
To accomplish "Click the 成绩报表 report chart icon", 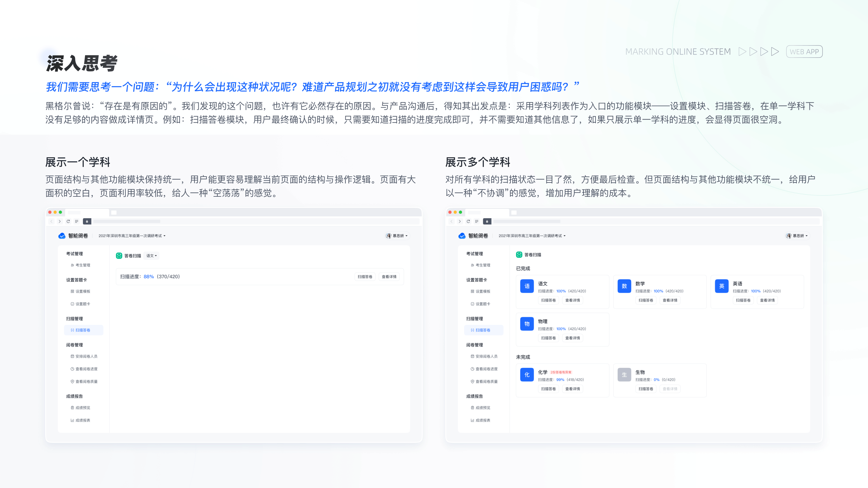I will point(72,420).
